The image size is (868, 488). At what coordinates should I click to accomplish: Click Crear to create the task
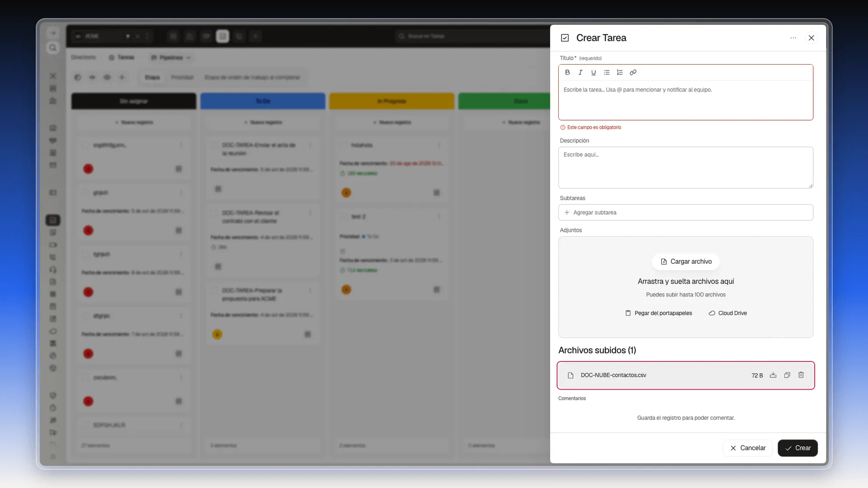pos(798,448)
